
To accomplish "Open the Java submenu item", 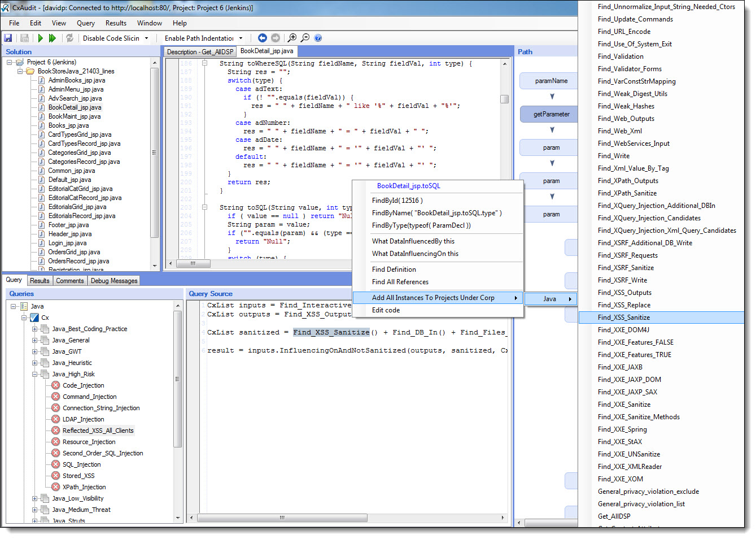I will (x=550, y=299).
